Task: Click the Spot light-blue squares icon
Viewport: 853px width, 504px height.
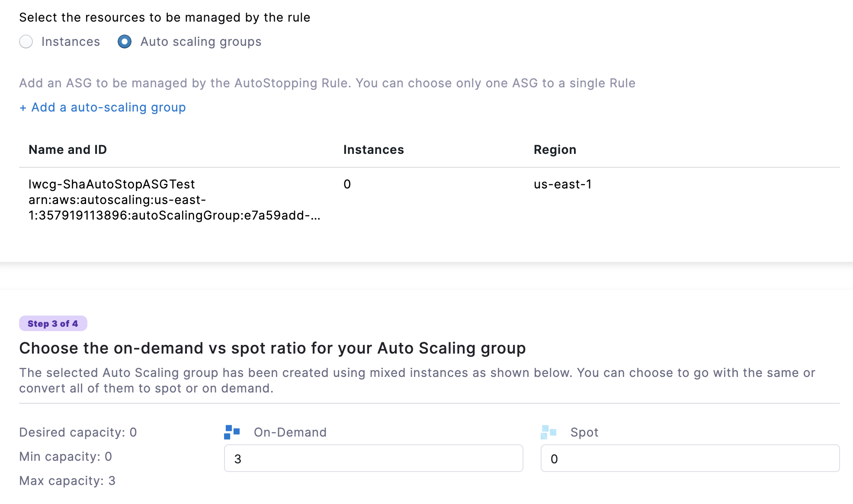Action: [x=548, y=432]
